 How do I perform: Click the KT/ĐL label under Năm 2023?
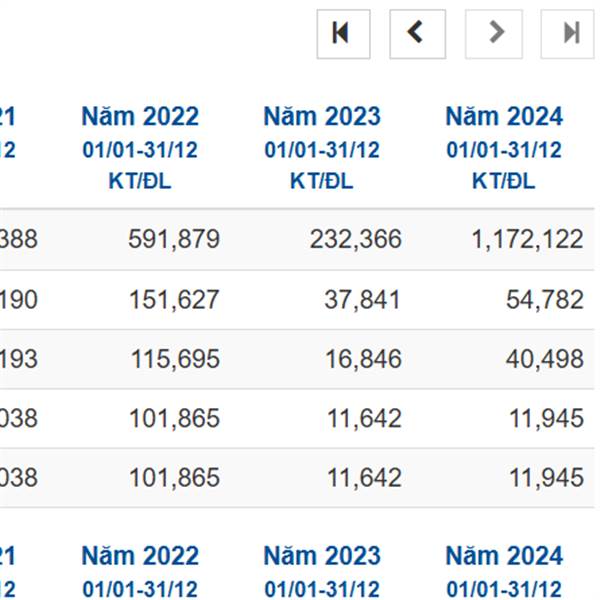pos(322,181)
